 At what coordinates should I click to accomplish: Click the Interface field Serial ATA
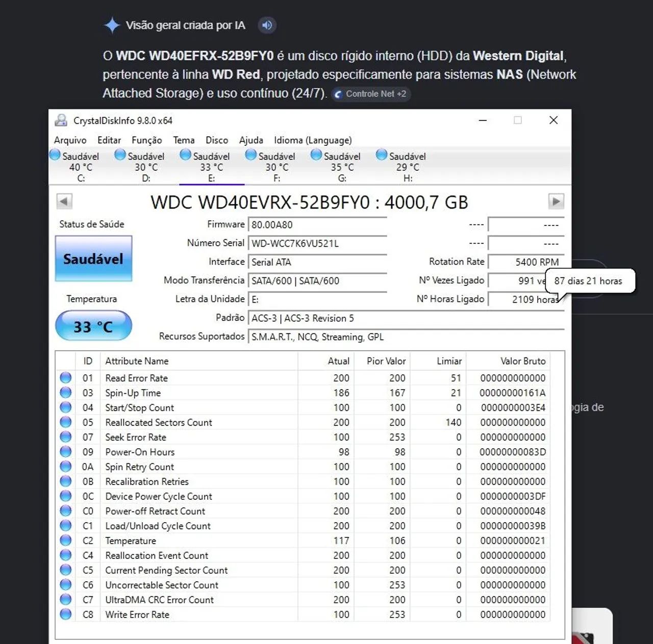coord(317,262)
